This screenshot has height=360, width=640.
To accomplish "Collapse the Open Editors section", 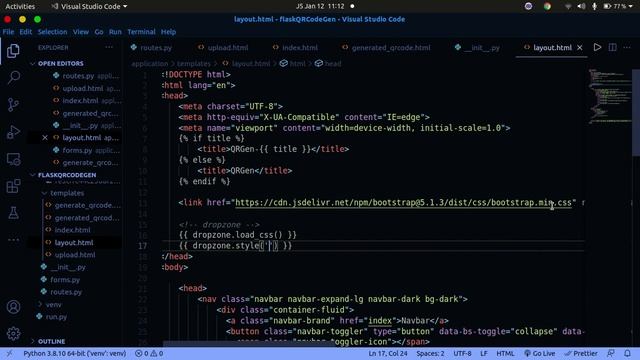I will [60, 64].
